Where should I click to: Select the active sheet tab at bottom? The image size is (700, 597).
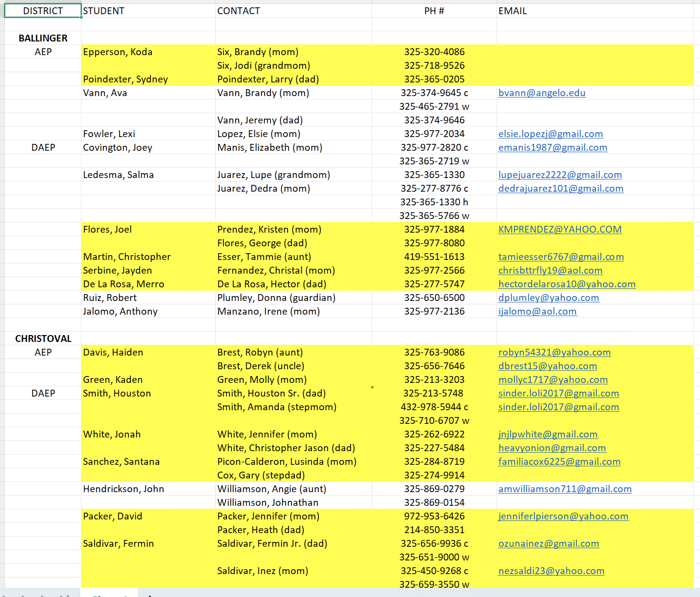tap(109, 594)
